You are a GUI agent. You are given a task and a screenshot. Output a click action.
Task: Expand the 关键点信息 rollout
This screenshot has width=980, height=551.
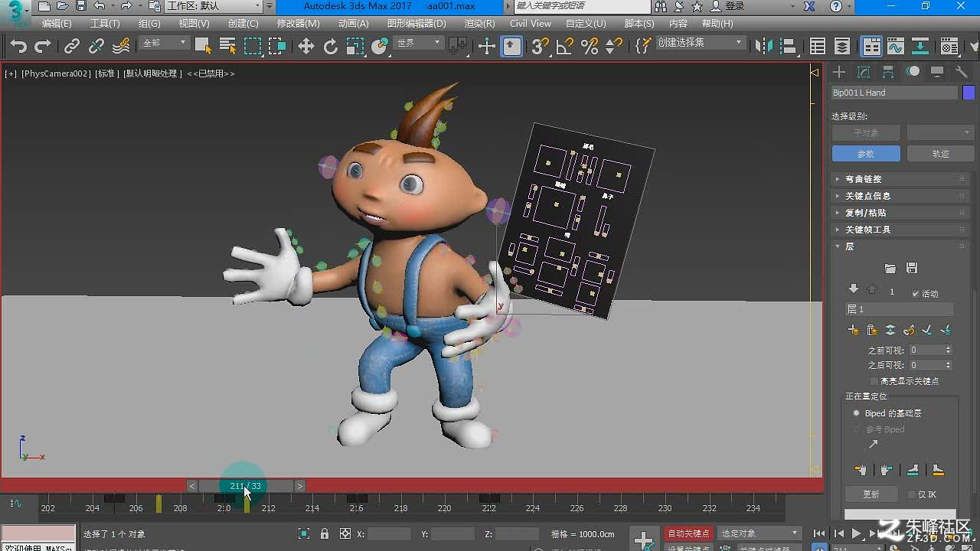pyautogui.click(x=900, y=196)
